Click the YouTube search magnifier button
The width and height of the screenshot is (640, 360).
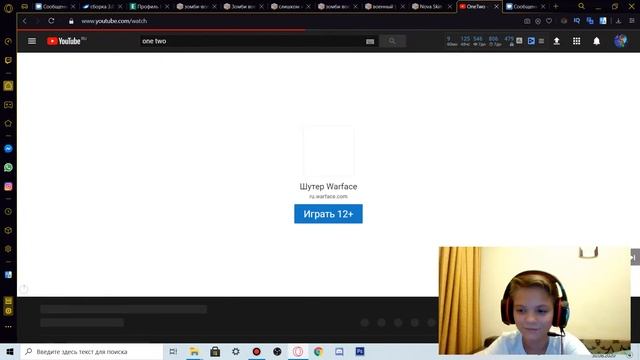392,41
